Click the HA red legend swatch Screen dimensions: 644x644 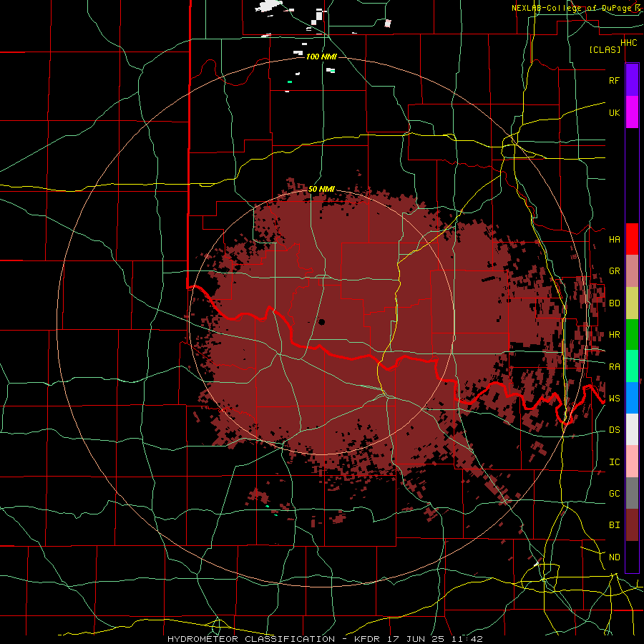point(632,239)
